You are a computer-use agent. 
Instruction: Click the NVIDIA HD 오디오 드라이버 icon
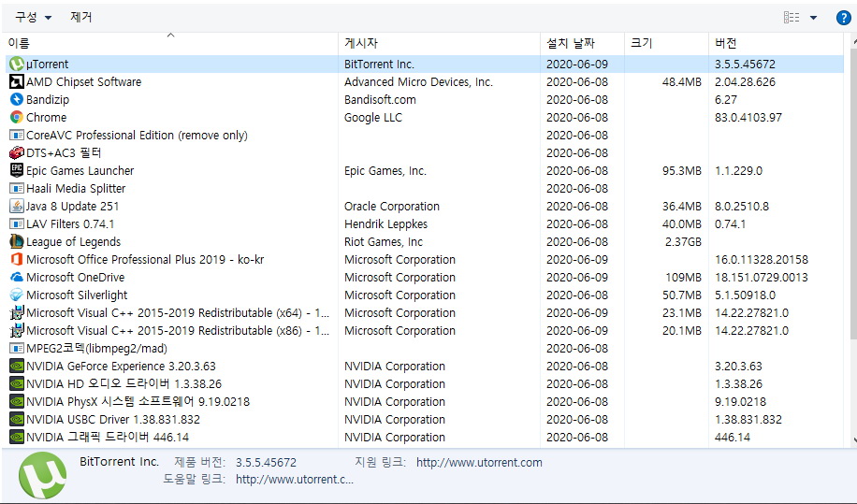point(17,384)
